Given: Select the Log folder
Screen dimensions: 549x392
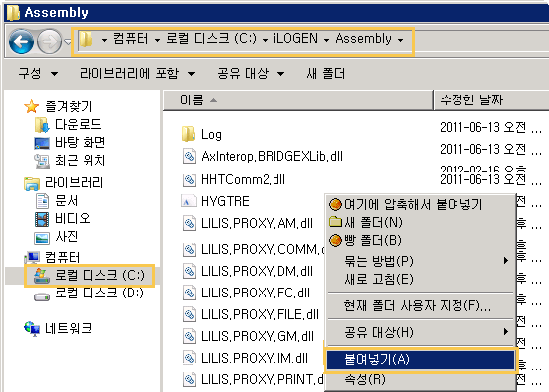Looking at the screenshot, I should (x=202, y=134).
